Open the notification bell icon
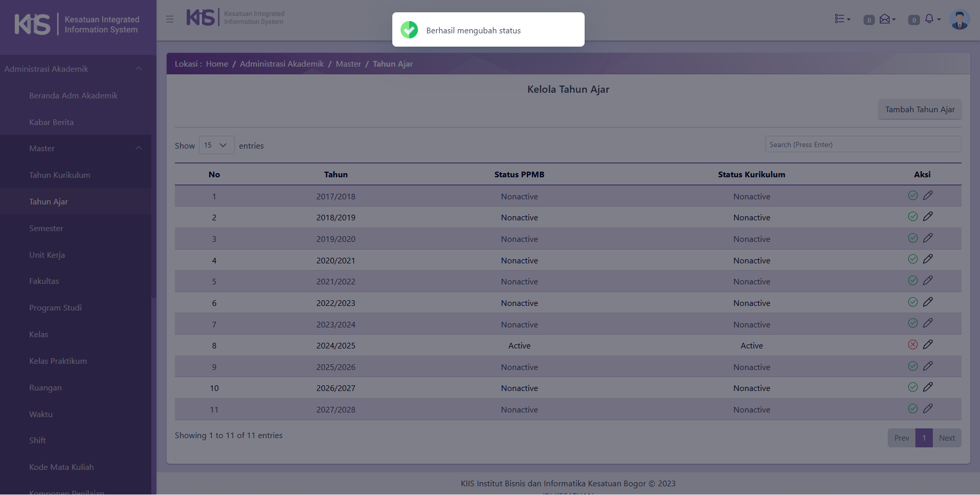980x495 pixels. coord(929,19)
